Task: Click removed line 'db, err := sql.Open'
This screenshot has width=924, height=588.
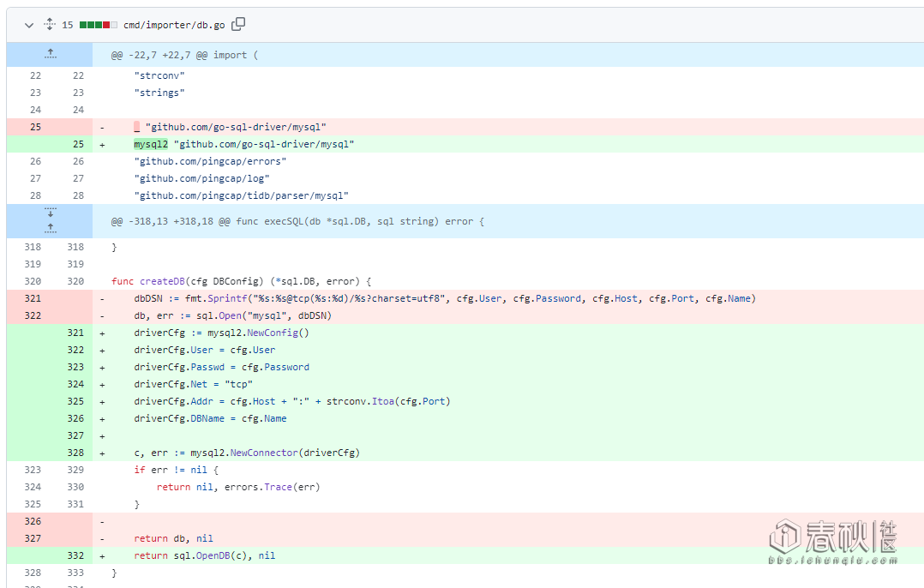Action: click(233, 315)
